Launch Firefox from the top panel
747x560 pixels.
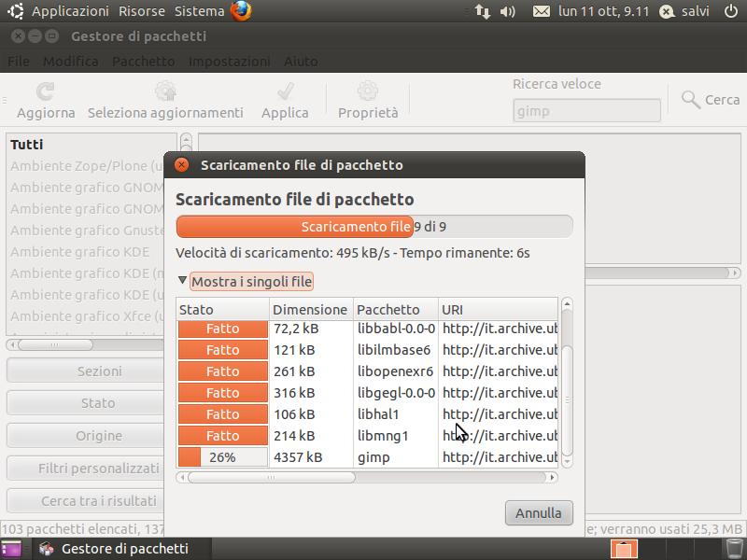241,11
